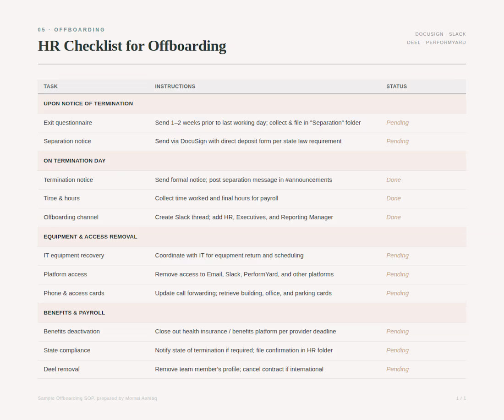504x420 pixels.
Task: Click the Done status for Offboarding channel
Action: pyautogui.click(x=394, y=217)
